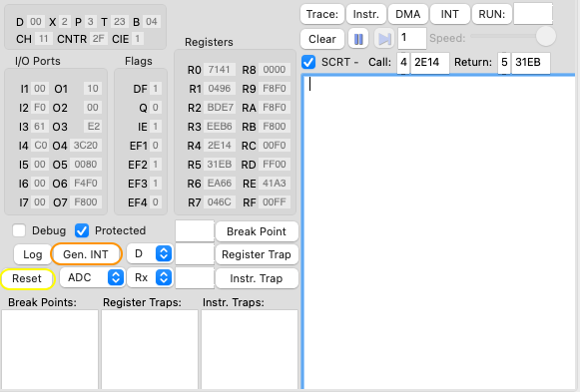Viewport: 580px width, 392px height.
Task: Click the Log button
Action: [x=33, y=254]
